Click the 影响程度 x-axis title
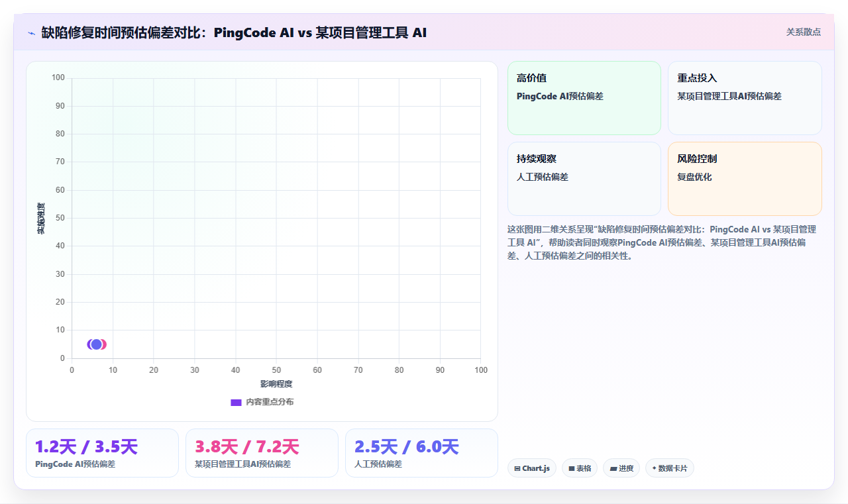The height and width of the screenshot is (504, 848). 276,384
